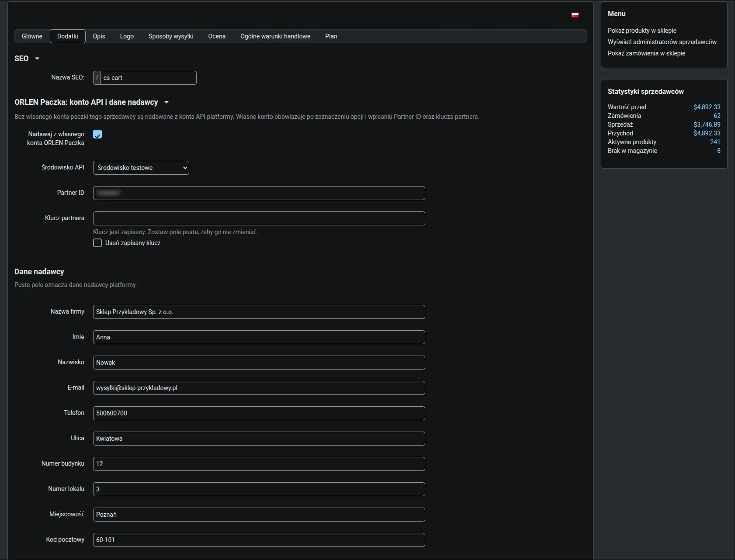This screenshot has height=560, width=735.
Task: Collapse ORLEN Paczka API section arrow
Action: (x=166, y=102)
